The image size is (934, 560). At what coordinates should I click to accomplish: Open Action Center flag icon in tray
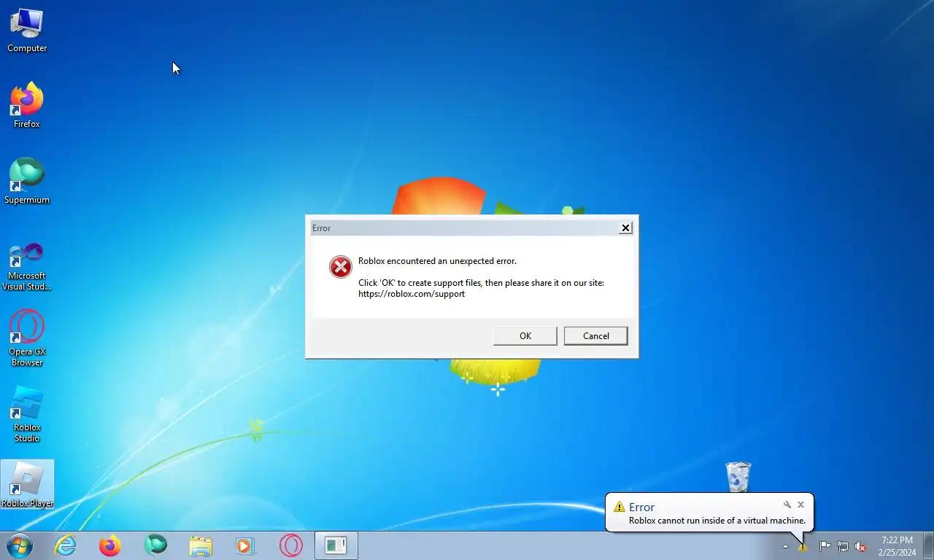(x=825, y=546)
